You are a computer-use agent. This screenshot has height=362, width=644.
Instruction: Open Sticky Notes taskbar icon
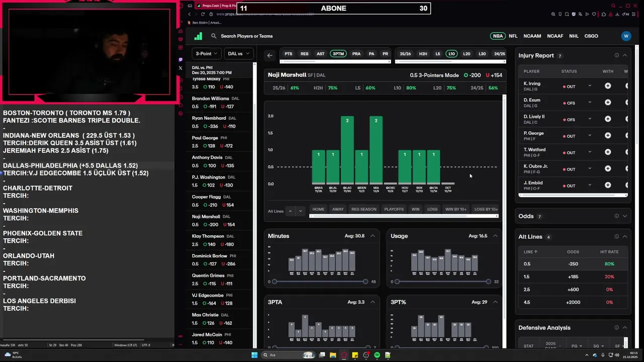tap(355, 355)
